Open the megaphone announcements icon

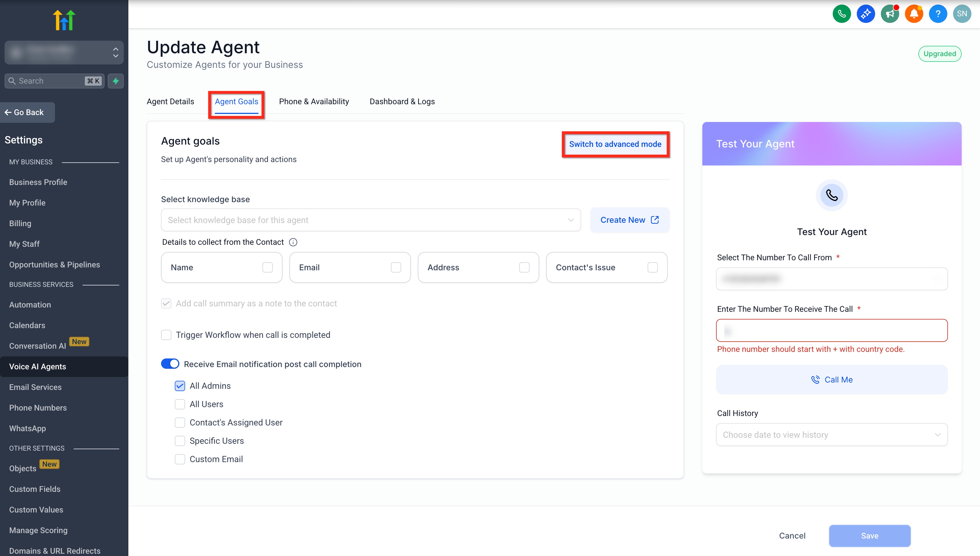pos(890,14)
